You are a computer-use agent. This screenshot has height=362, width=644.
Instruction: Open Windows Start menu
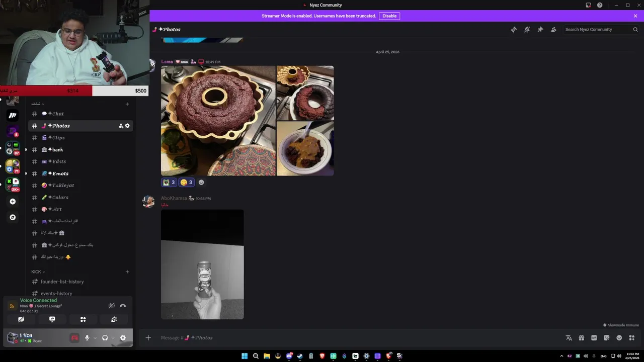245,356
